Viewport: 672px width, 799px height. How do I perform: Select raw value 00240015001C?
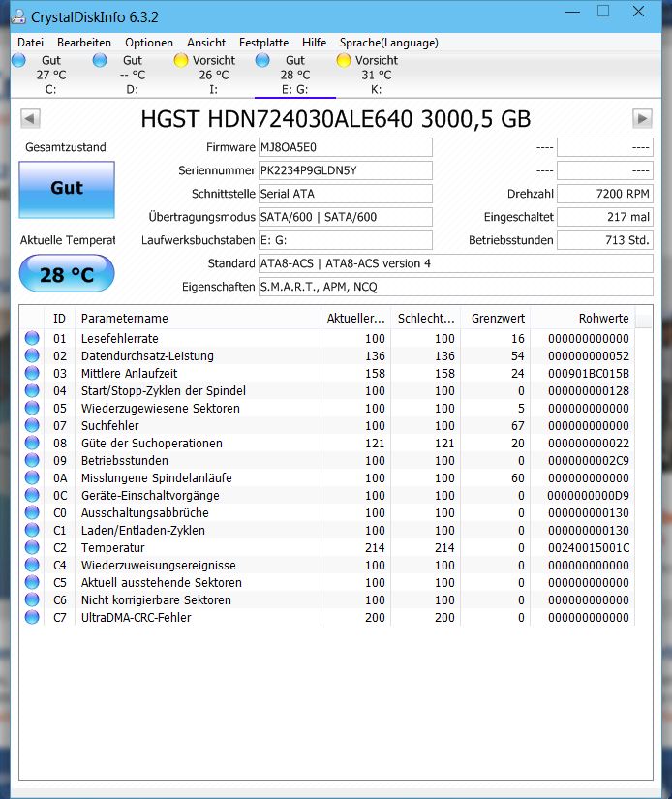pos(589,548)
